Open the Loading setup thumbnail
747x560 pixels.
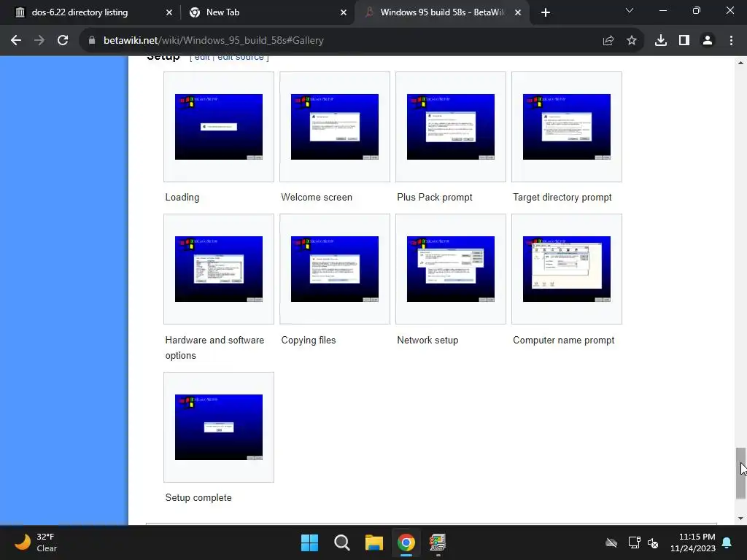[x=219, y=127]
